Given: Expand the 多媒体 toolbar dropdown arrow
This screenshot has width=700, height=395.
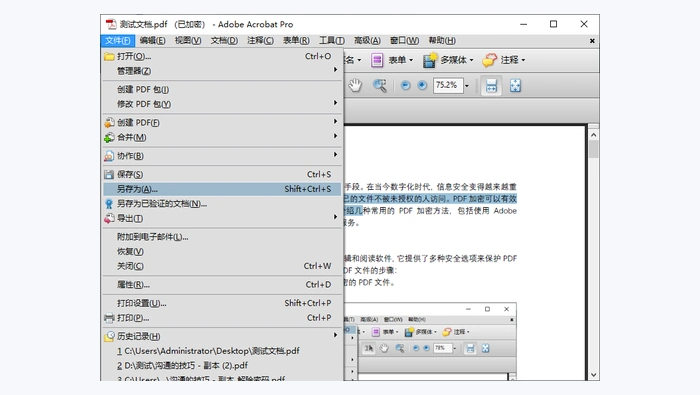Looking at the screenshot, I should coord(471,60).
